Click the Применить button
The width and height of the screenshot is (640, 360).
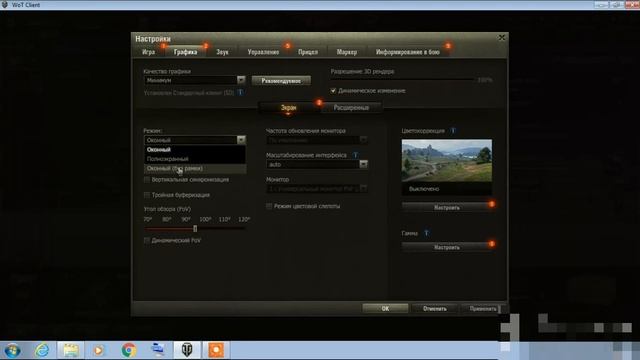[x=483, y=309]
